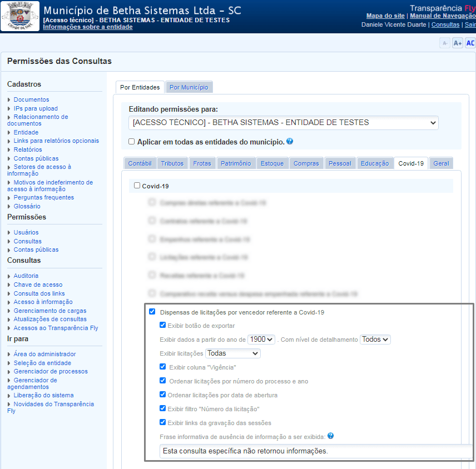Click the A+ increase font size icon

tap(458, 43)
